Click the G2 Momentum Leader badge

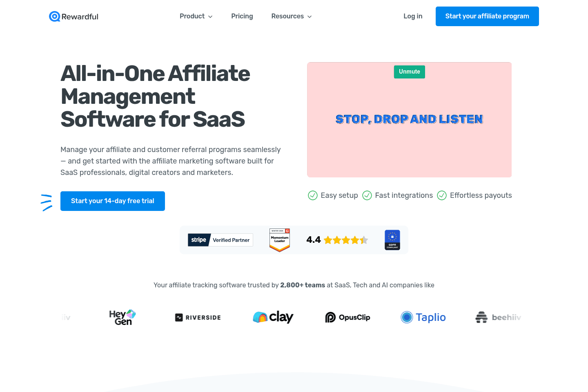pyautogui.click(x=280, y=240)
